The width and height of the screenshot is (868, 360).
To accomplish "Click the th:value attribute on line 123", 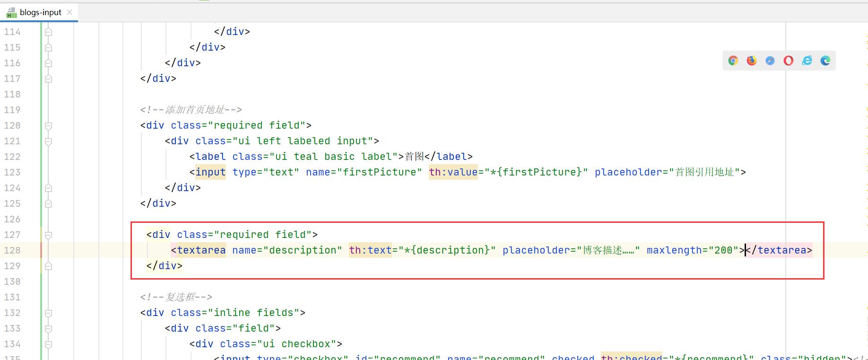I will point(453,172).
